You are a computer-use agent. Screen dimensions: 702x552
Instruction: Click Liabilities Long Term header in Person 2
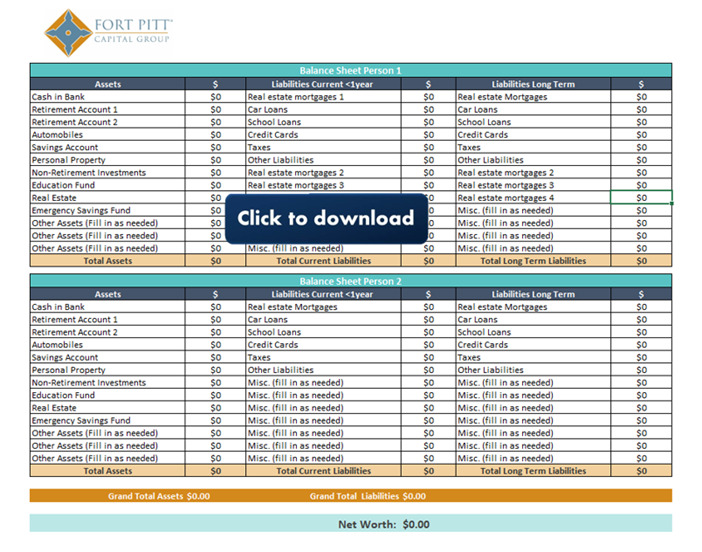tap(533, 294)
